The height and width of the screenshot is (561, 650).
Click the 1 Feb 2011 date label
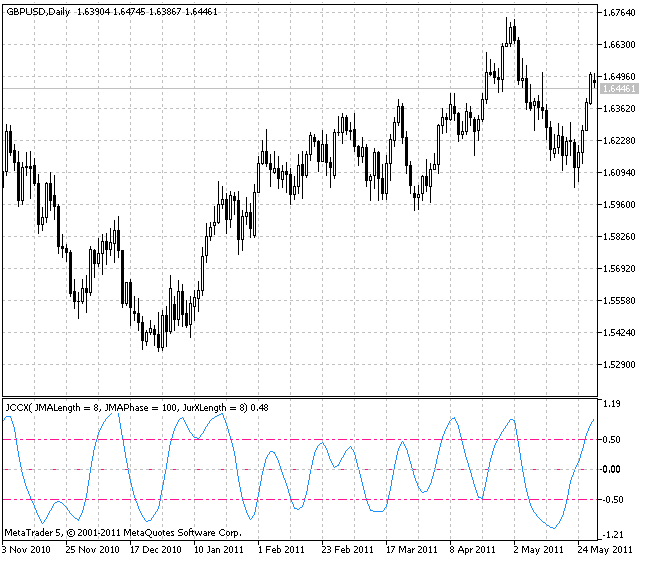(281, 550)
